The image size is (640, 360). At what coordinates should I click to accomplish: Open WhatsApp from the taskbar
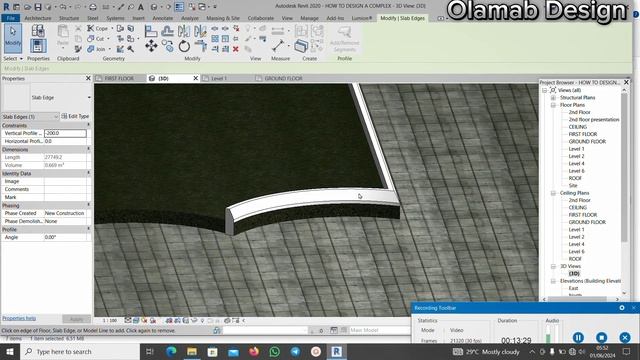point(275,351)
